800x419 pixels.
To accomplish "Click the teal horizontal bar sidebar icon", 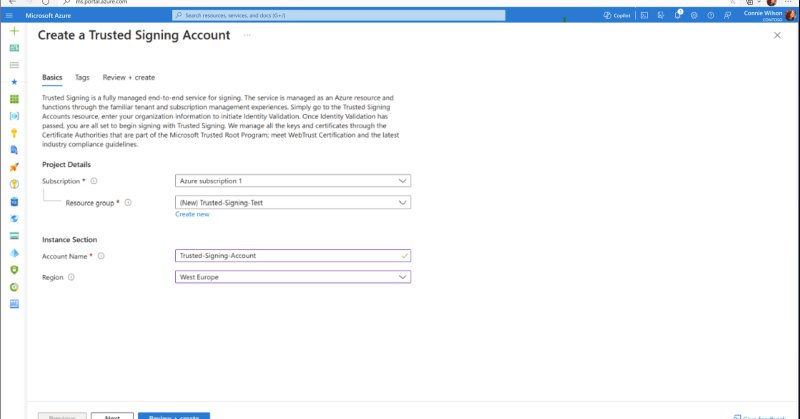I will (14, 236).
